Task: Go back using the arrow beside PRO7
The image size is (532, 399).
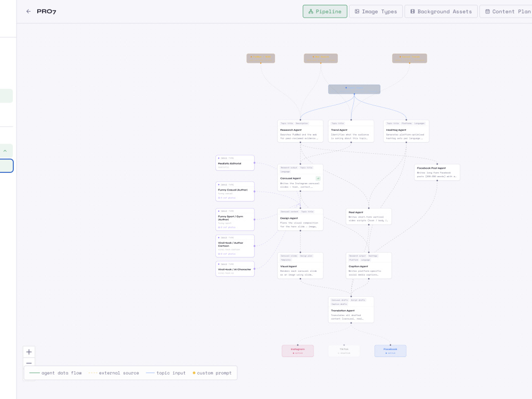Action: tap(29, 12)
